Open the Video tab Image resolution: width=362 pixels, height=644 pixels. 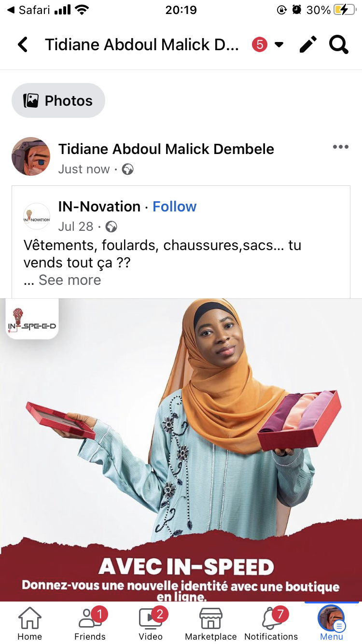point(151,623)
